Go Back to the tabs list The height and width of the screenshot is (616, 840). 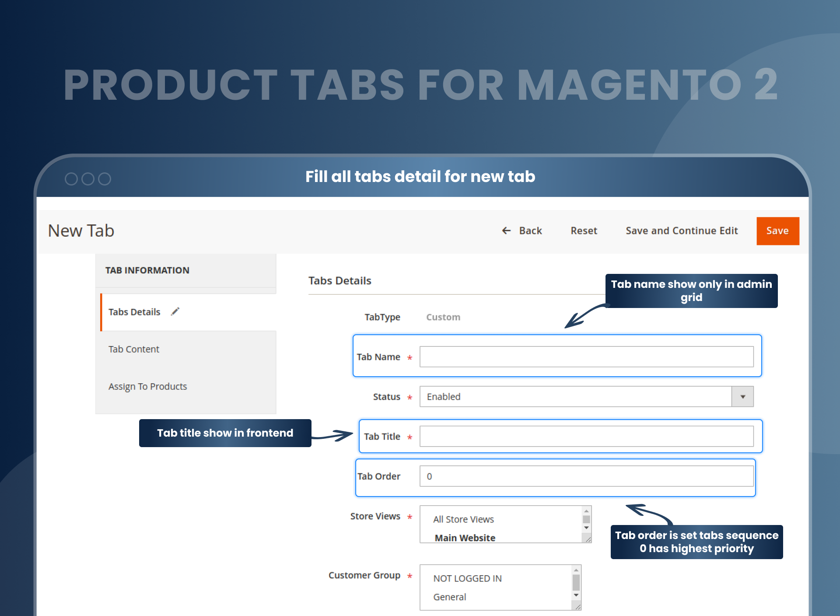point(521,231)
